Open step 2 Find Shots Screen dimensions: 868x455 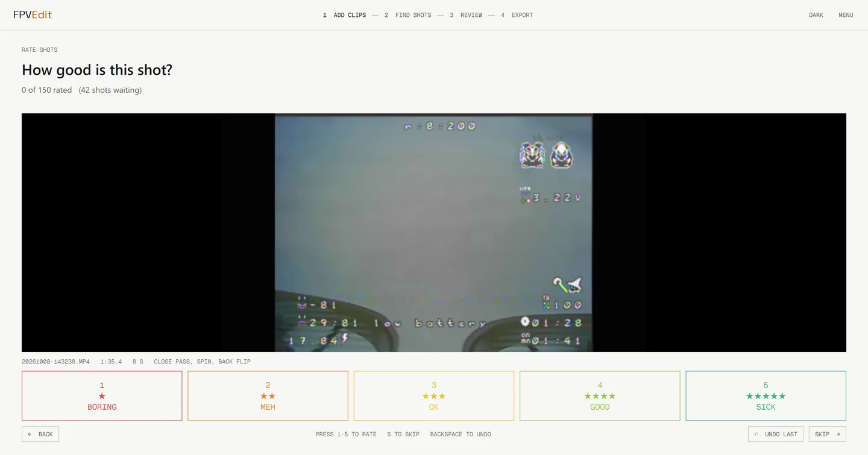coord(408,15)
